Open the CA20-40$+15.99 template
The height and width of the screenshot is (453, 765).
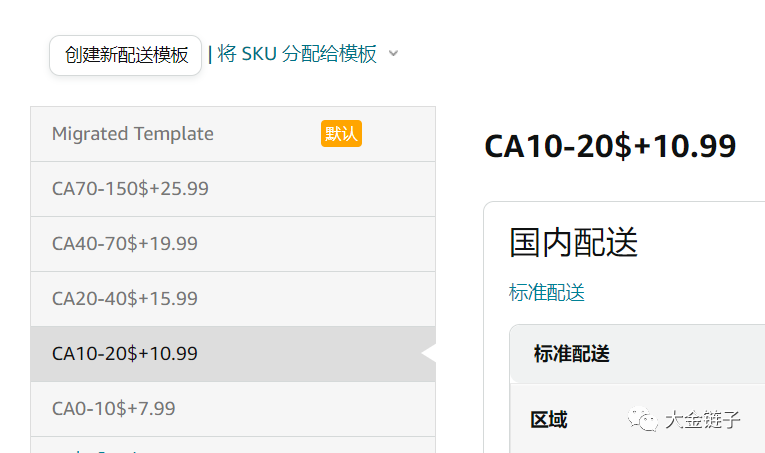(233, 299)
